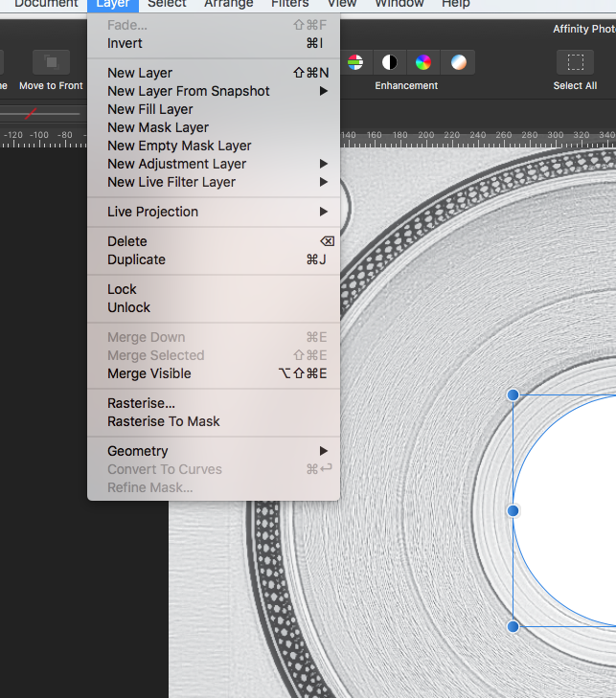This screenshot has width=616, height=698.
Task: Expand New Adjustment Layer submenu
Action: click(214, 164)
